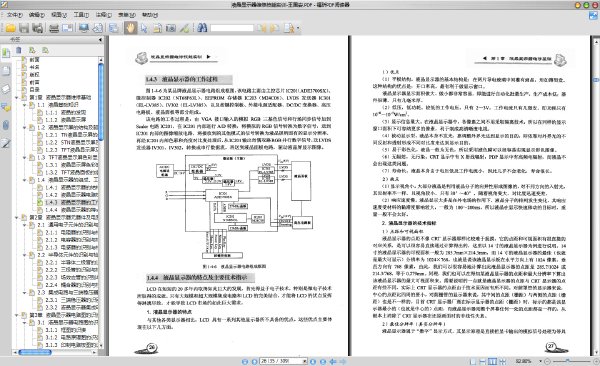The height and width of the screenshot is (366, 600).
Task: Click the full-screen monitor icon
Action: [x=83, y=28]
